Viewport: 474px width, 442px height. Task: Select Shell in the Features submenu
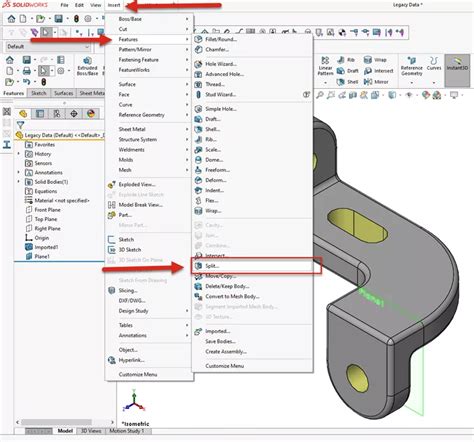(x=253, y=129)
